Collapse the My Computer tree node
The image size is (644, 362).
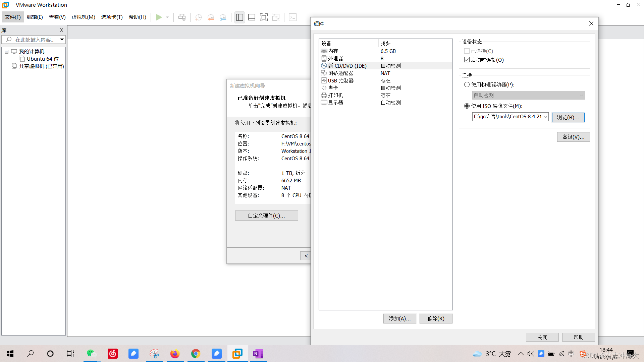coord(6,52)
